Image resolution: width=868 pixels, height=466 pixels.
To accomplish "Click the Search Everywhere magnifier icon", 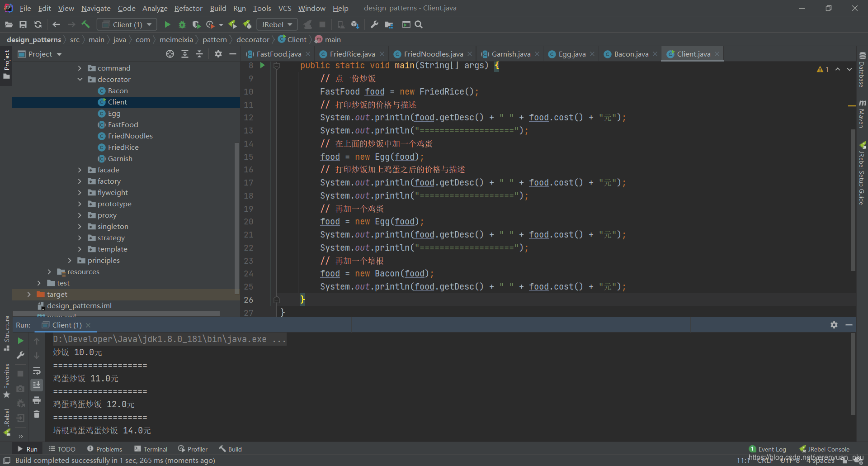I will (419, 24).
